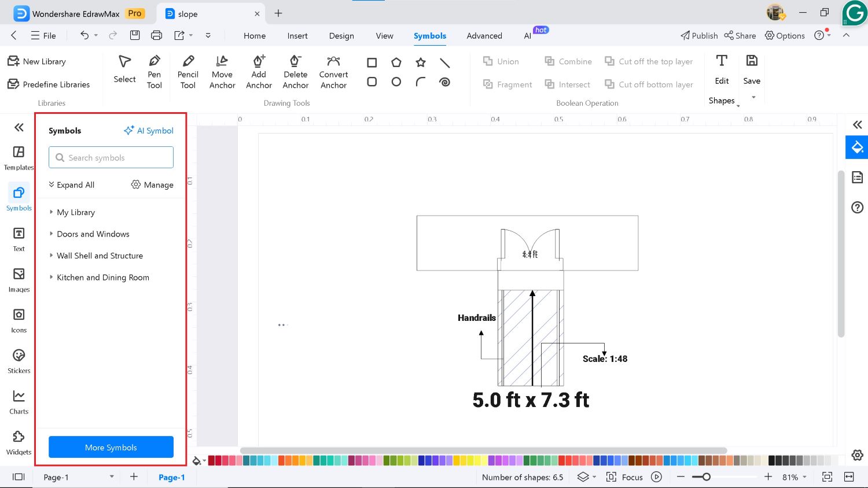Toggle Focus mode in status bar
The height and width of the screenshot is (488, 868).
(624, 477)
